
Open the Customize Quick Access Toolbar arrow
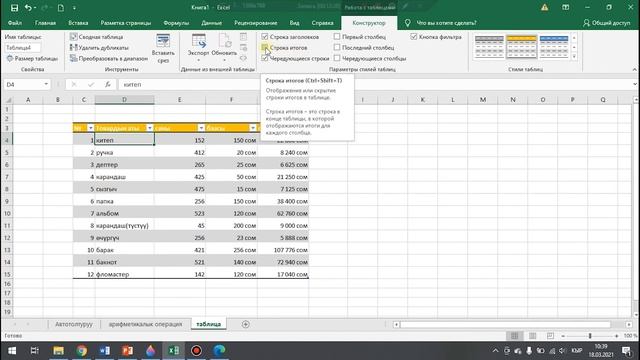click(74, 8)
